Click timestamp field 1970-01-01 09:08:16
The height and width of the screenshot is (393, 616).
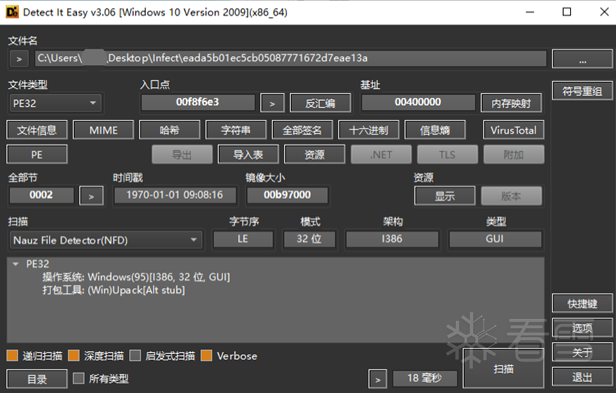click(x=175, y=195)
